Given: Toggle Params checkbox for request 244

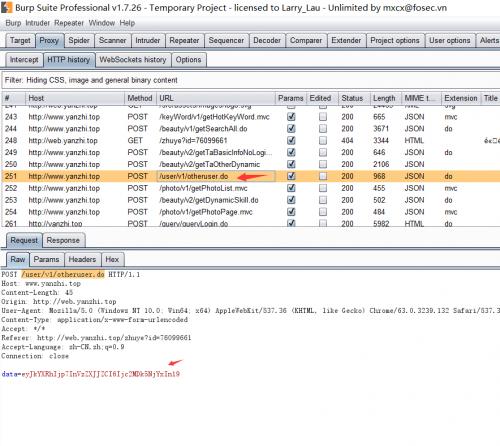Looking at the screenshot, I should pyautogui.click(x=291, y=129).
